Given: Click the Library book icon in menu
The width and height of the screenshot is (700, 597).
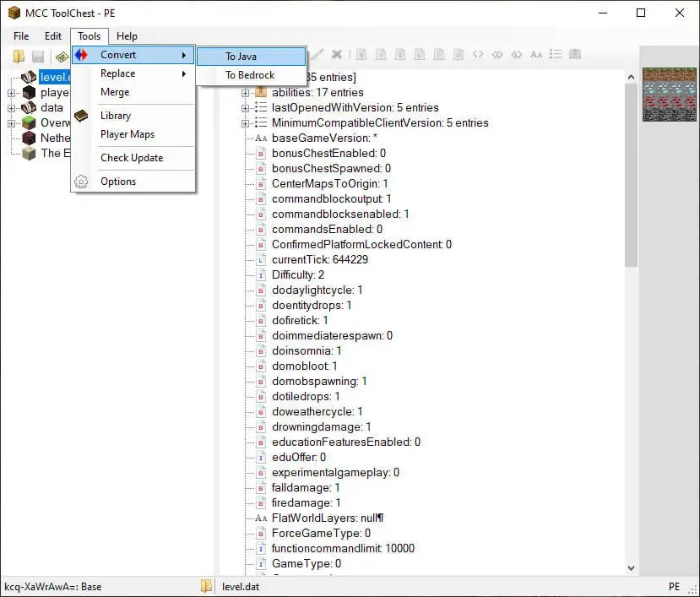Looking at the screenshot, I should [81, 116].
